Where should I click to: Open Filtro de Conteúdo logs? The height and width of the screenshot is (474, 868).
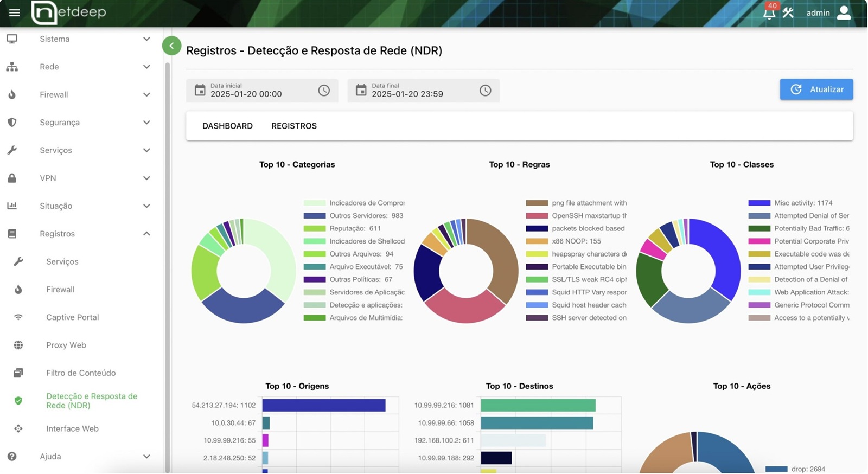pos(81,373)
